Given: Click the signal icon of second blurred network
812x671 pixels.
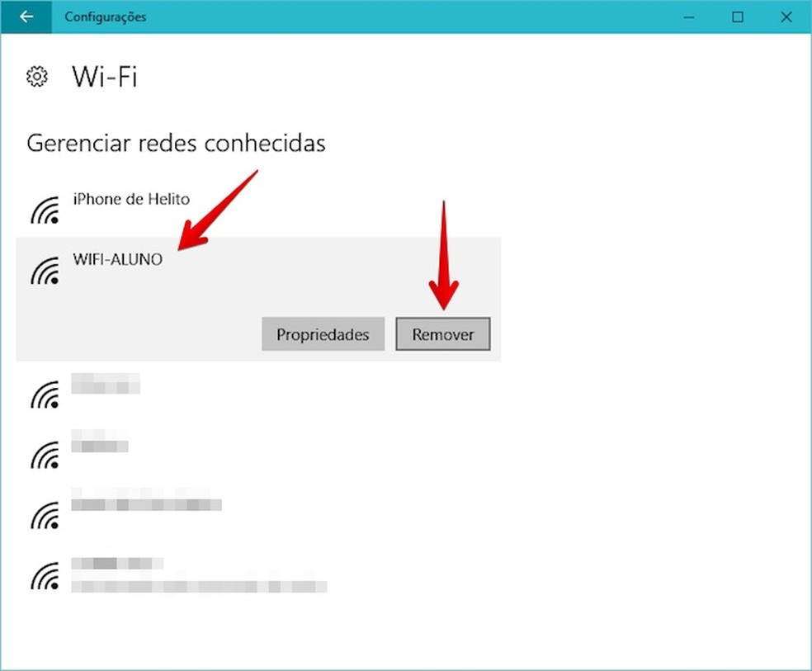Looking at the screenshot, I should tap(45, 455).
